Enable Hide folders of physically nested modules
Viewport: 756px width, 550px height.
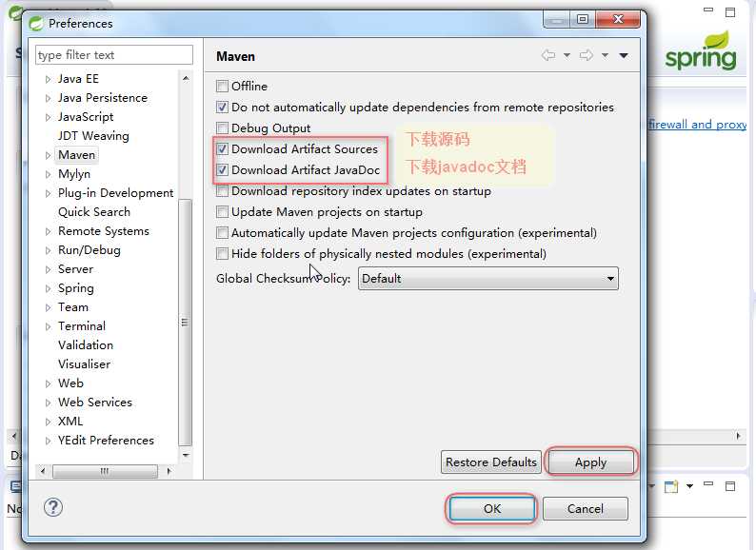222,253
